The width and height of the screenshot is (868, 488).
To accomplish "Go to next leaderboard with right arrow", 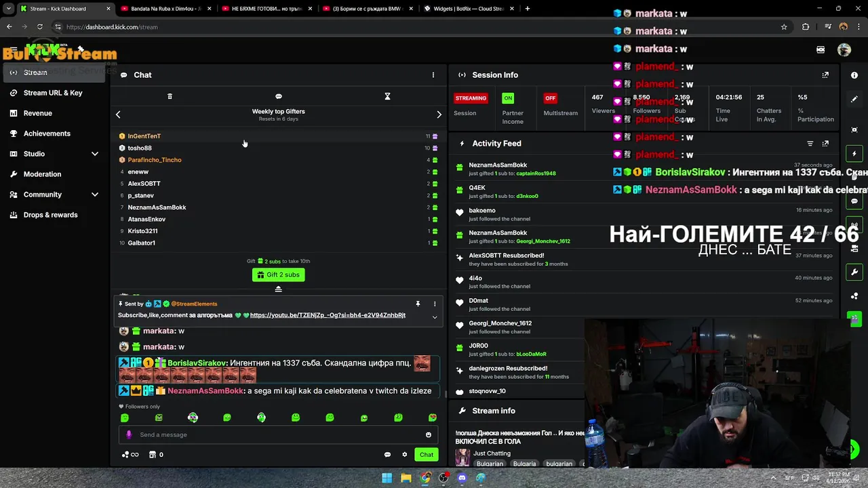I will [x=439, y=115].
